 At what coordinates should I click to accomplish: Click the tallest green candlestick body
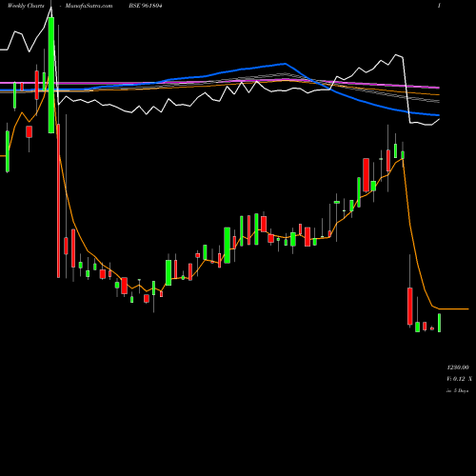[51, 75]
